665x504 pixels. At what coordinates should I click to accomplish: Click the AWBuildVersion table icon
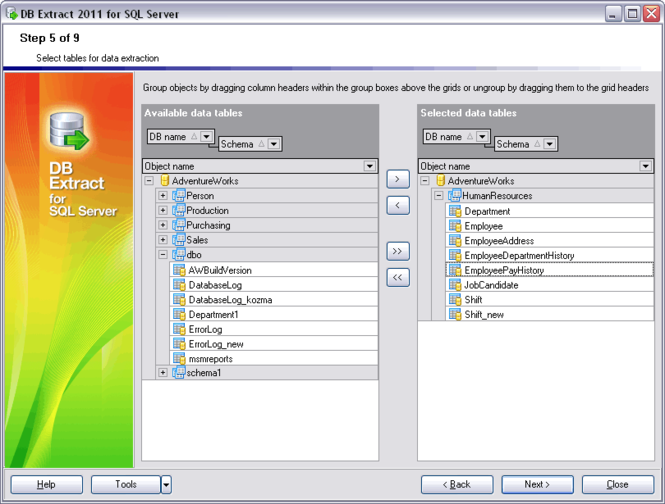pos(179,270)
